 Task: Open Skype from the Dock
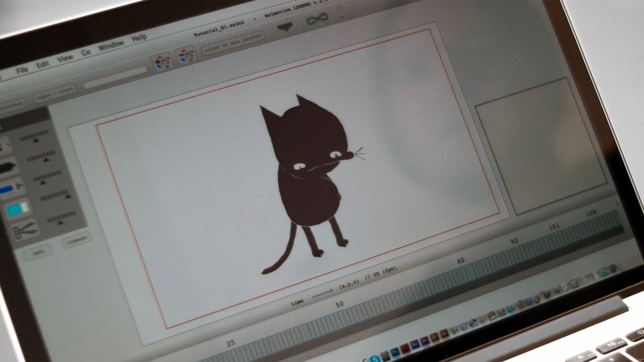[x=375, y=359]
